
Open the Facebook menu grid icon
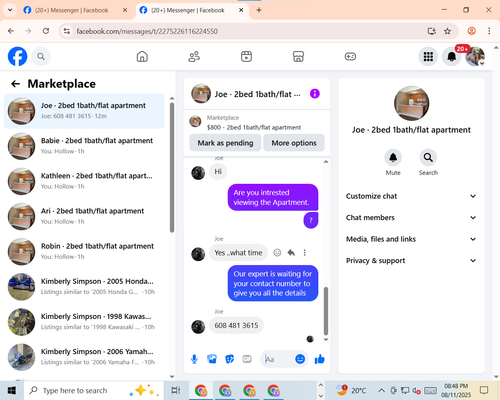tap(428, 57)
